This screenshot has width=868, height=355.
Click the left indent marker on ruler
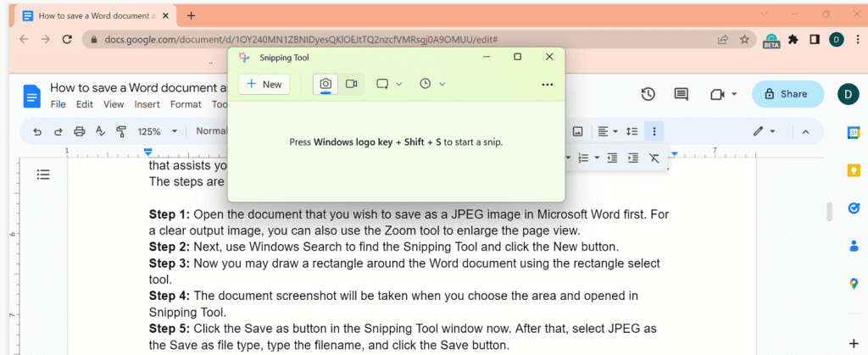pos(147,152)
